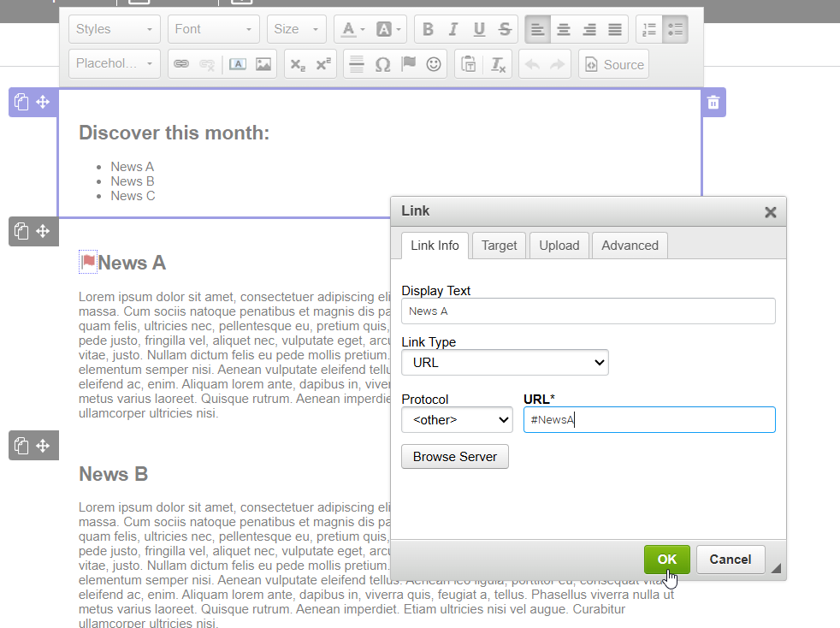840x628 pixels.
Task: Click the remove format icon
Action: tap(498, 64)
